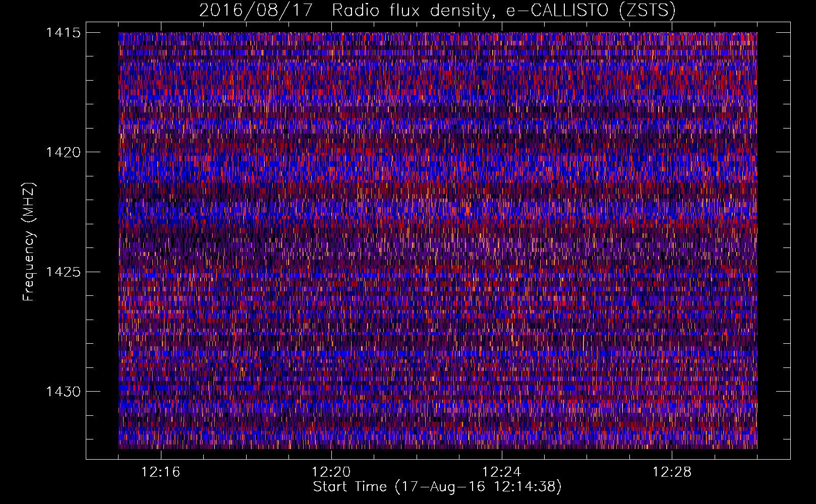Click the '1430' frequency axis label
The image size is (816, 504).
pyautogui.click(x=63, y=392)
